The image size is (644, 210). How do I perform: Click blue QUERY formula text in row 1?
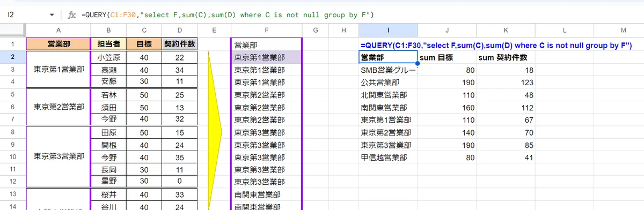tap(496, 45)
